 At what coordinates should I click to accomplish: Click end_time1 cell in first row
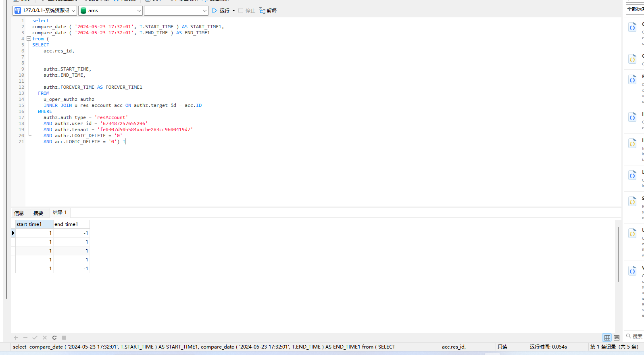point(71,233)
